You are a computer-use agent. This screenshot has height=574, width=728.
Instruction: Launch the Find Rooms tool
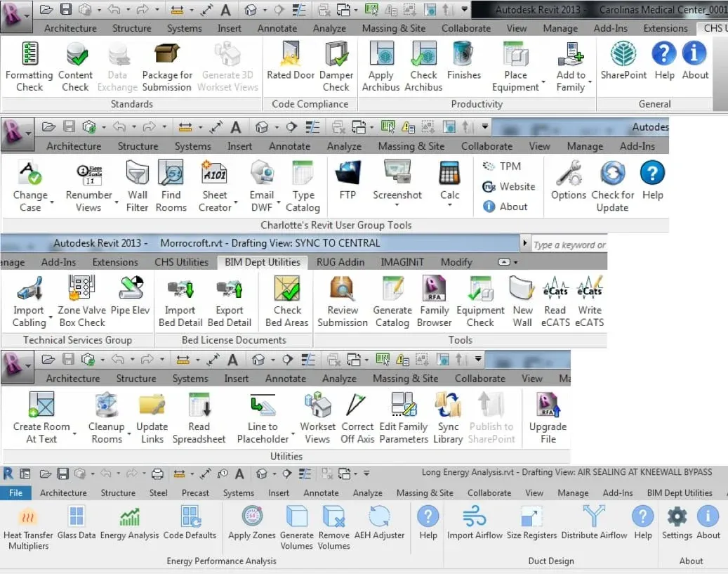pyautogui.click(x=171, y=186)
